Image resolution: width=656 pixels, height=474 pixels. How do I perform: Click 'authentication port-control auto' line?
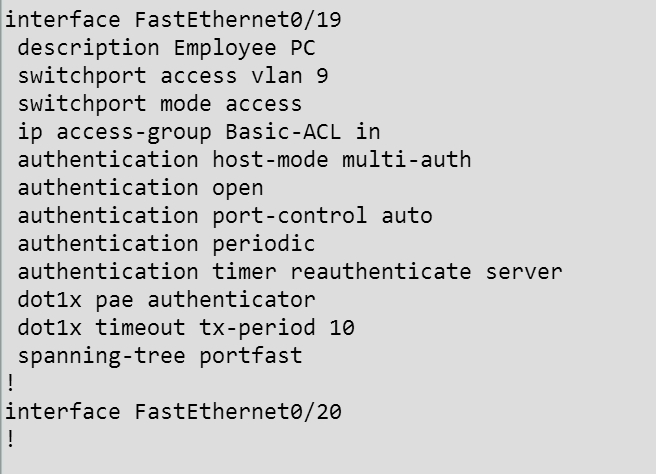(225, 216)
